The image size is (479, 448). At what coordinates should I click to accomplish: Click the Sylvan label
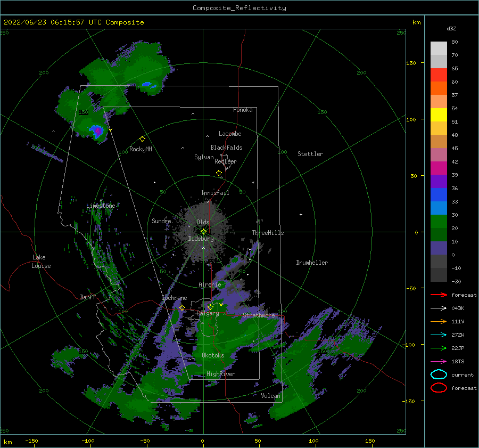coord(204,157)
